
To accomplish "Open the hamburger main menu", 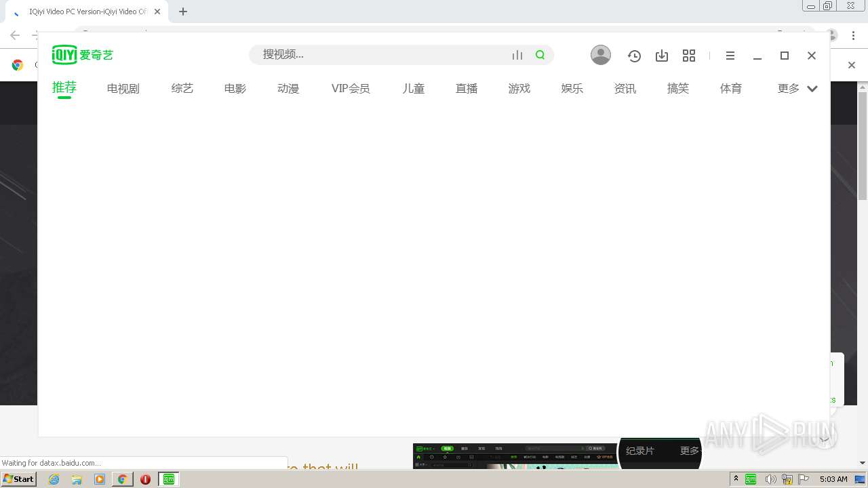I will click(730, 56).
